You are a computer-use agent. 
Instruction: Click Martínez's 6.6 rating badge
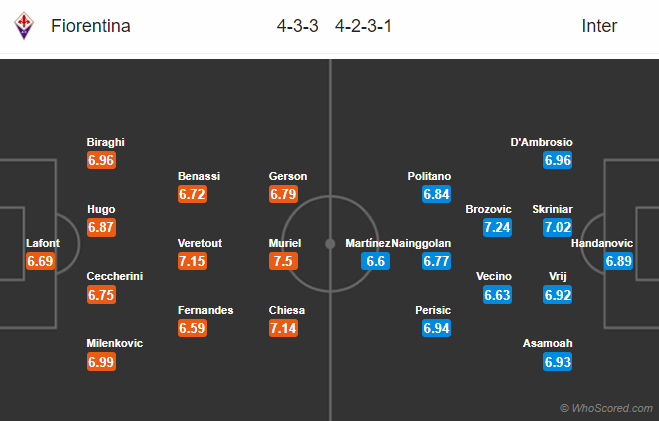(x=375, y=261)
